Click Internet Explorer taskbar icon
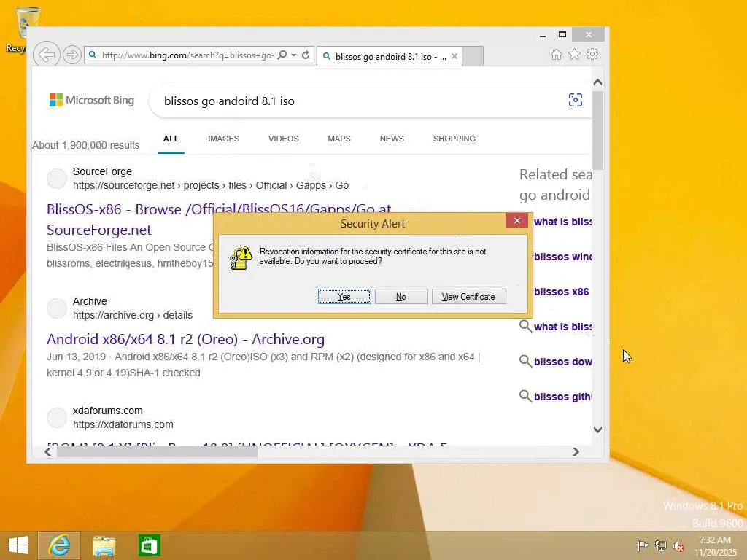 pos(59,545)
